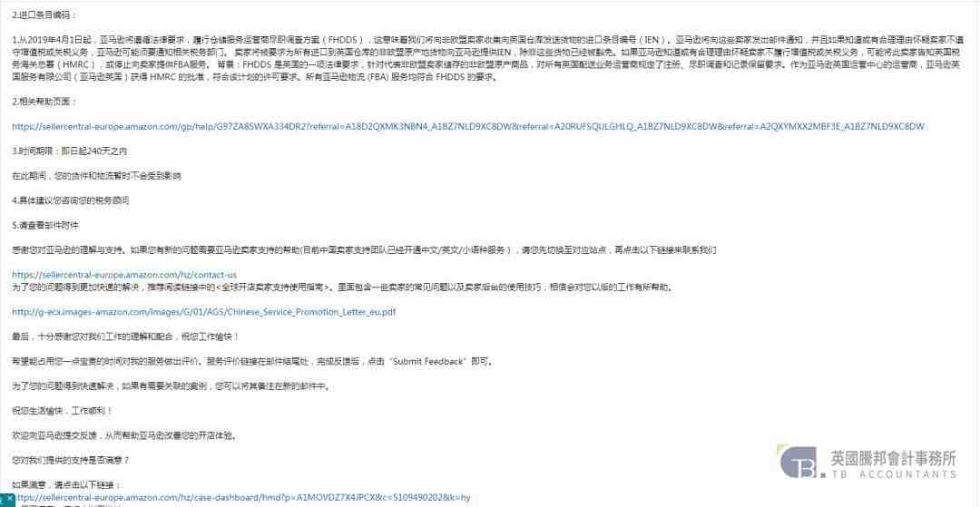Screen dimensions: 980x507
Task: Click the "祝您生活愉快，工作顺利" line
Action: coord(63,411)
